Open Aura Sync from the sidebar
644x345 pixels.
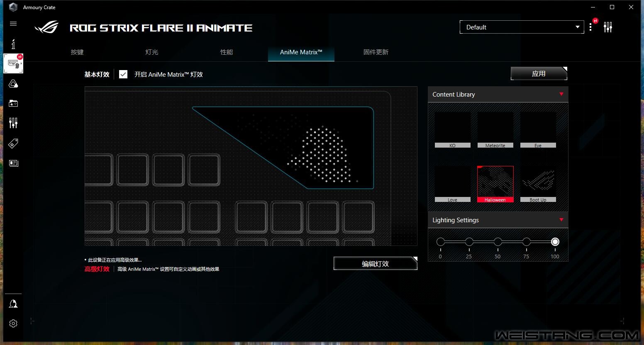pyautogui.click(x=13, y=84)
